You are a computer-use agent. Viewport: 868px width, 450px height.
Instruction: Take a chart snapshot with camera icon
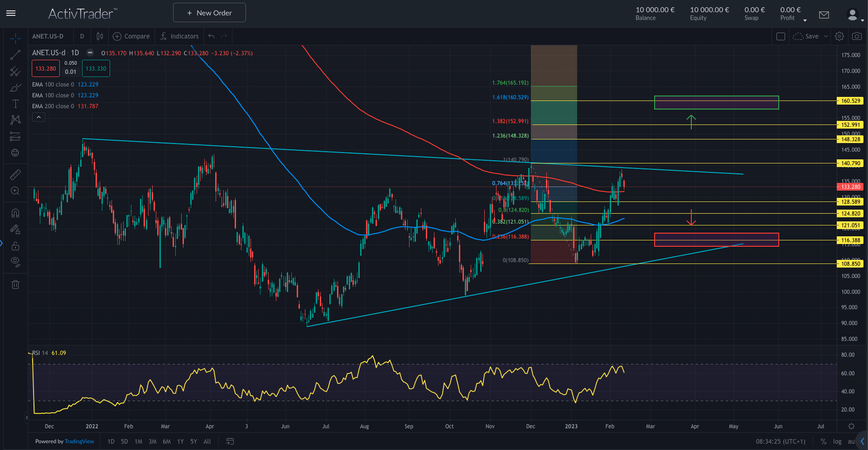(857, 36)
